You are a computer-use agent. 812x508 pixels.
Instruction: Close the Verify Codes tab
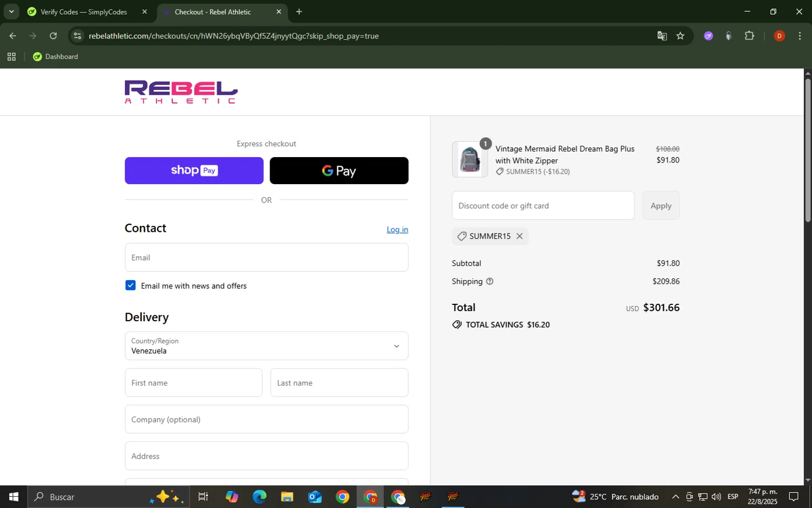(x=145, y=12)
